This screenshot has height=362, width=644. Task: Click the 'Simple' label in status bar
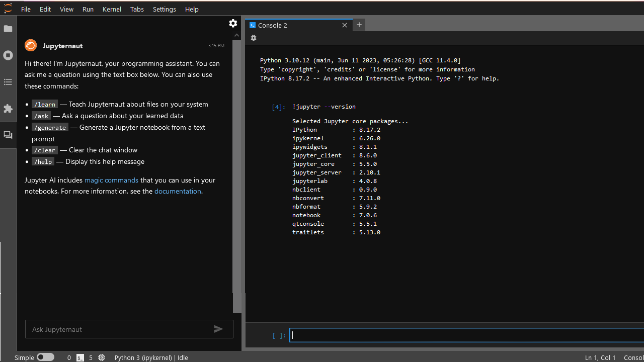click(24, 357)
